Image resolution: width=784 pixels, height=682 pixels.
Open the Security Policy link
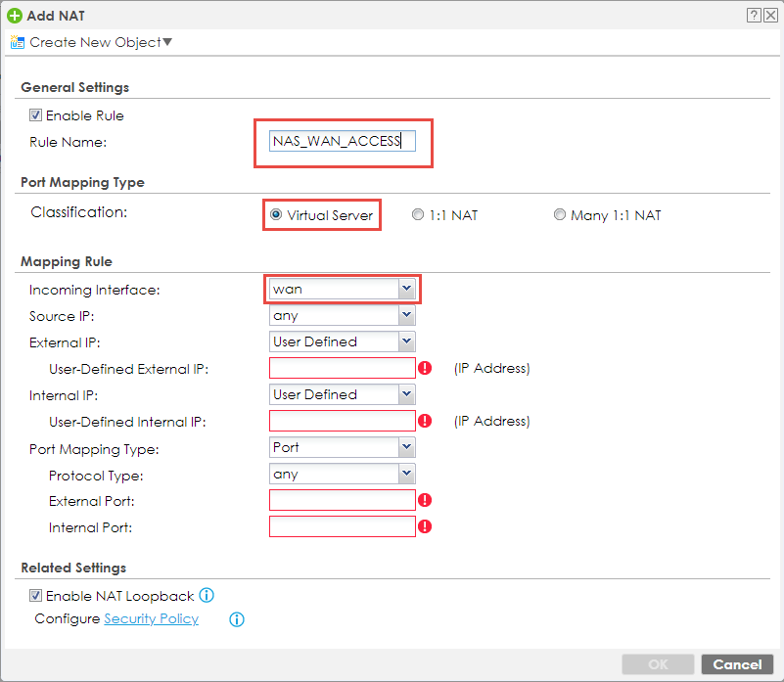151,618
